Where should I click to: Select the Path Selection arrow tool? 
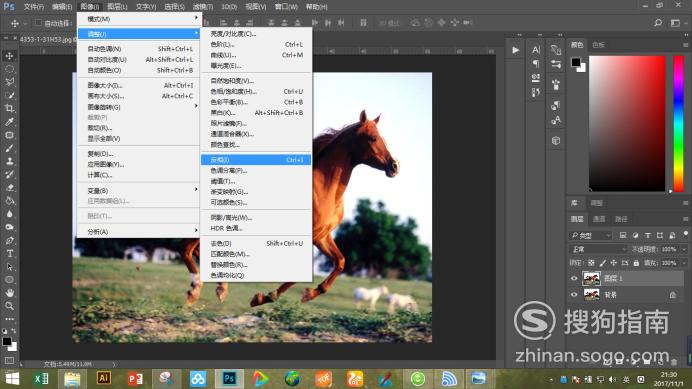point(9,267)
